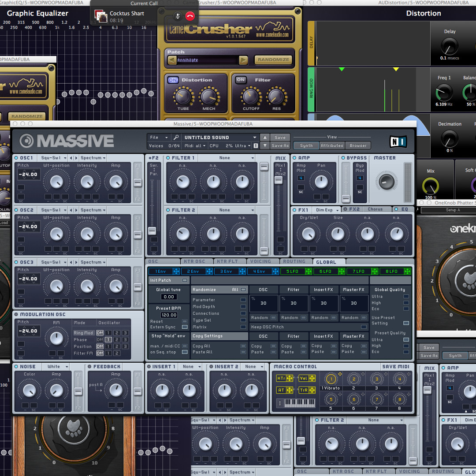The width and height of the screenshot is (476, 476).
Task: Enable the Keep OSC Pitch checkbox
Action: [364, 327]
